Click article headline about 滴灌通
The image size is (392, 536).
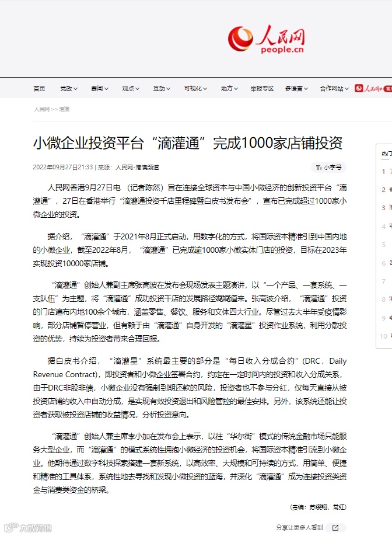188,143
